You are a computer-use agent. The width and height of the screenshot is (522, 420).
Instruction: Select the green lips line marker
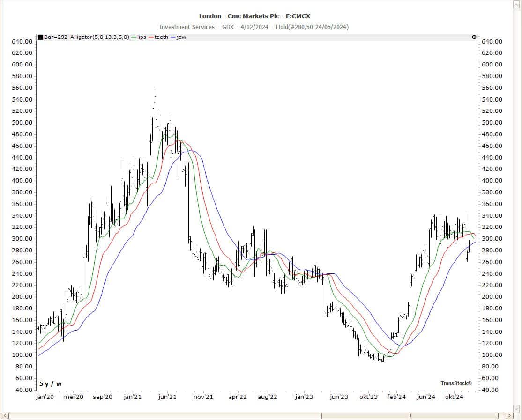click(134, 37)
